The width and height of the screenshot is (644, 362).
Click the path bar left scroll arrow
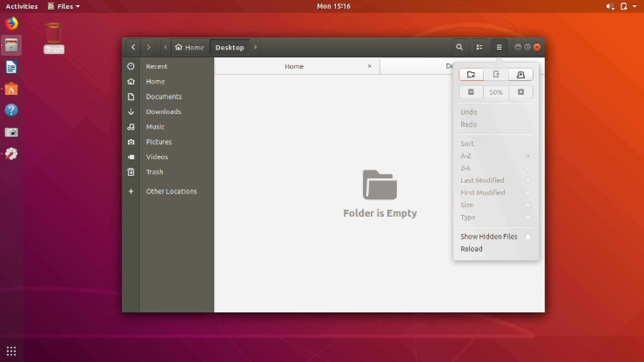pyautogui.click(x=165, y=47)
